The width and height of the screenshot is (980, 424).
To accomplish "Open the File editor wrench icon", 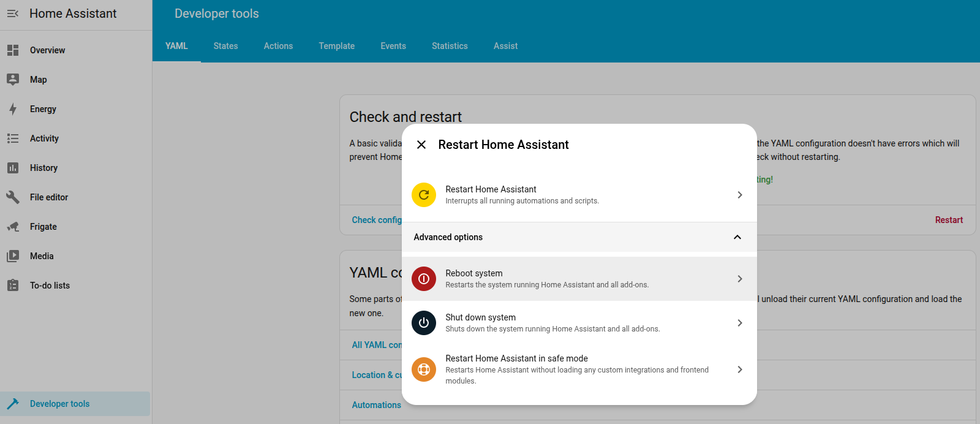I will coord(13,197).
